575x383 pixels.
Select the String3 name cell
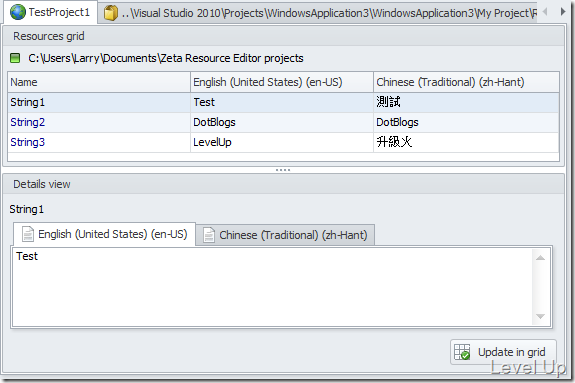click(x=99, y=142)
